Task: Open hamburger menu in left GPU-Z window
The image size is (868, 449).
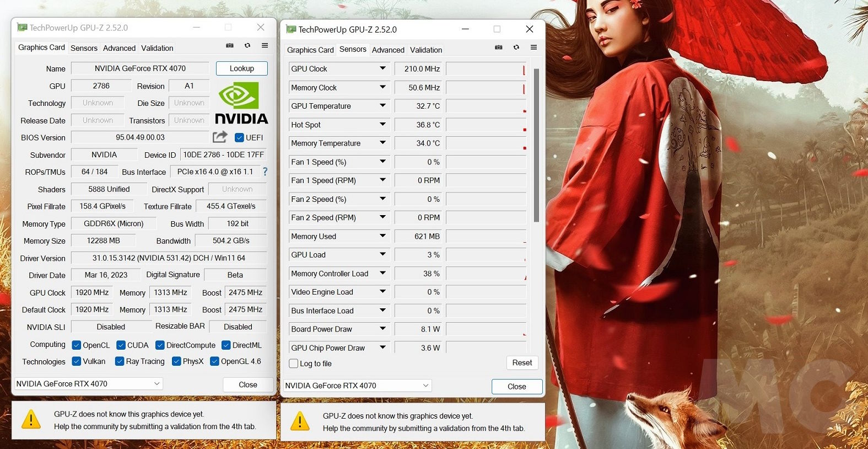Action: point(265,45)
